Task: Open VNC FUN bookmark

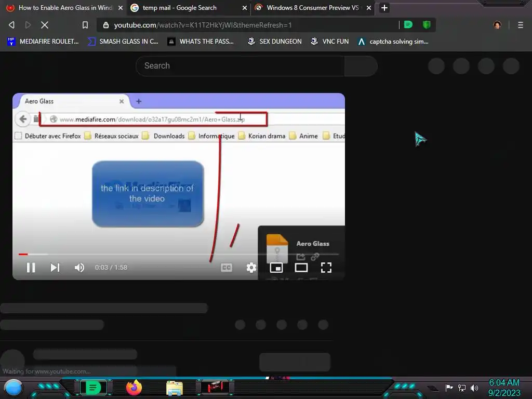Action: click(x=330, y=42)
